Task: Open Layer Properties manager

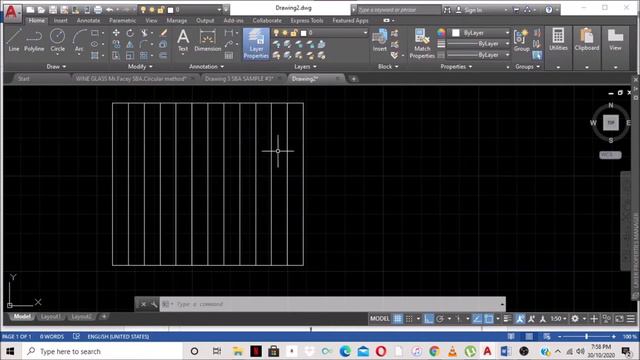Action: [256, 44]
